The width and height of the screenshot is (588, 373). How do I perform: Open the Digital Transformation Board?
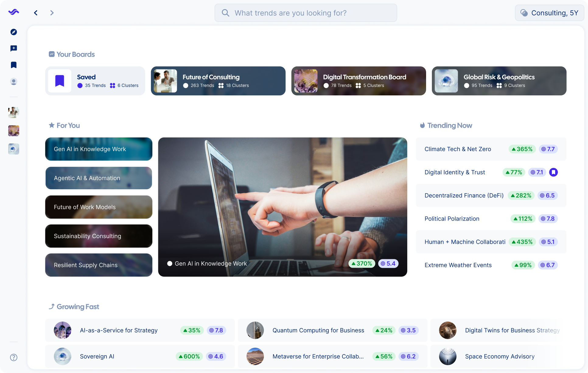(359, 81)
